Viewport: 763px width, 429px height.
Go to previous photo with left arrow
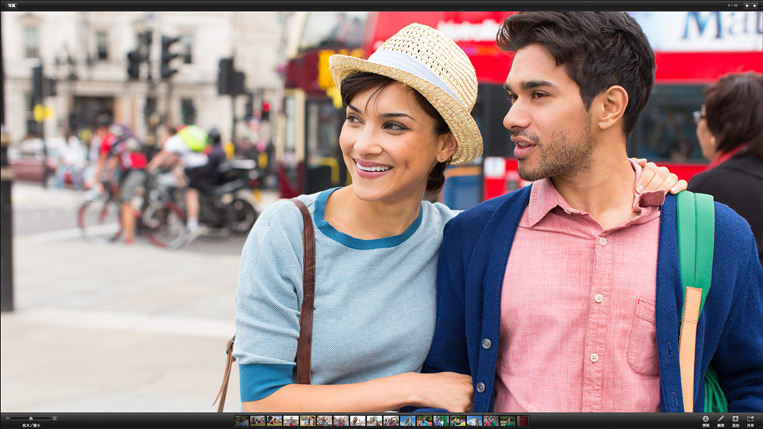click(745, 5)
